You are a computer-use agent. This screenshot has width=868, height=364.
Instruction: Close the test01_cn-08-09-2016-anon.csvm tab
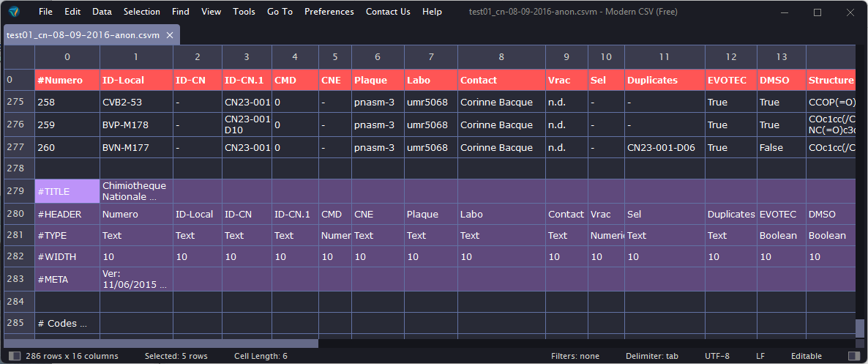[170, 35]
